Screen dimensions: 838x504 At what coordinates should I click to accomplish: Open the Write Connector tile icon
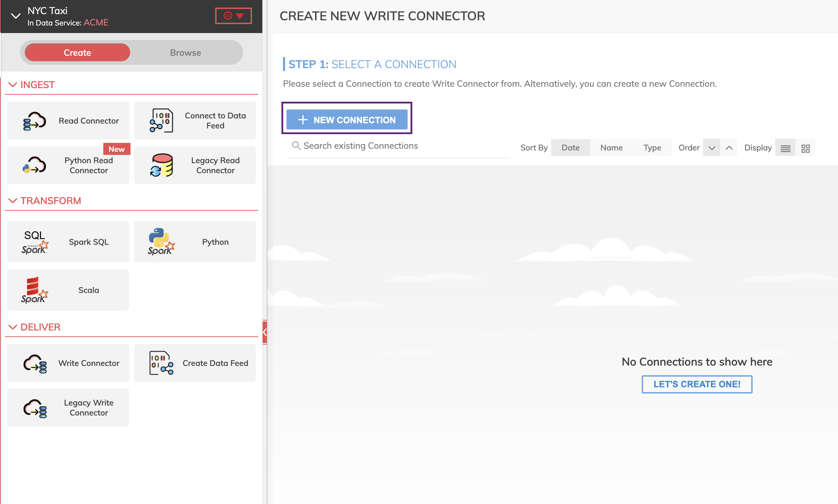point(34,363)
